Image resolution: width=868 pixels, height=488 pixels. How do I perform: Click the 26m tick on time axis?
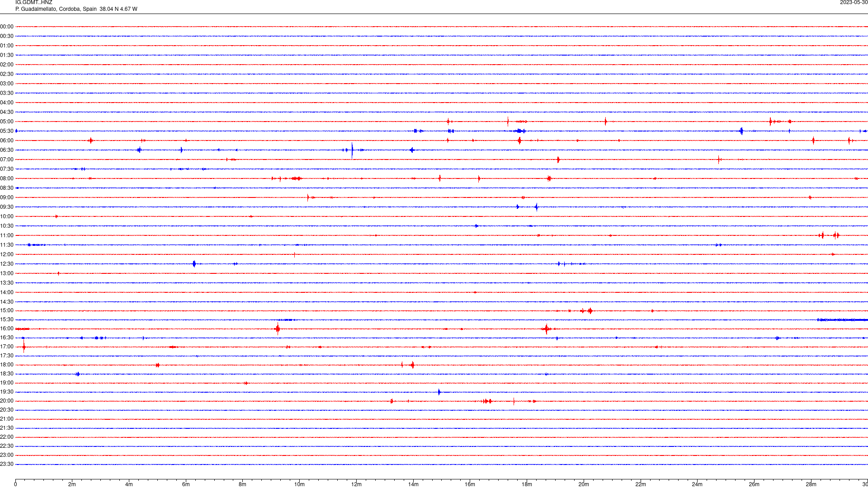pos(754,484)
